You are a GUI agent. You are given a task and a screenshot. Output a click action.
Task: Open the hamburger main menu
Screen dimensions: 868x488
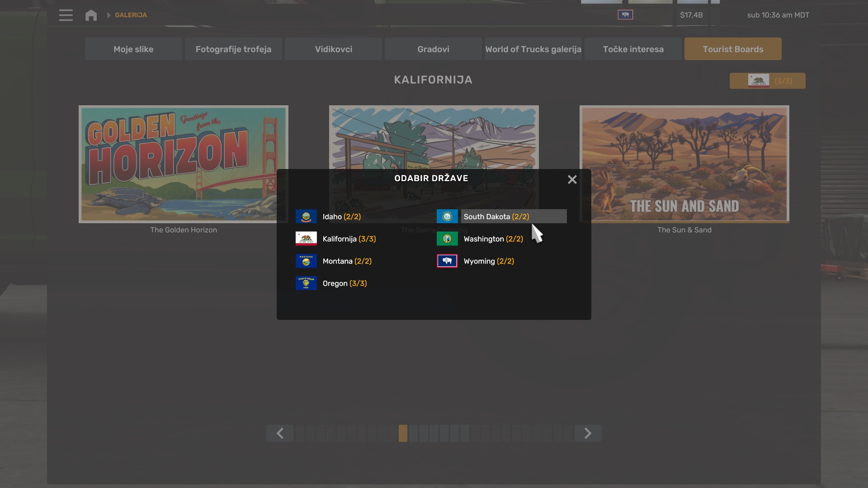click(66, 15)
